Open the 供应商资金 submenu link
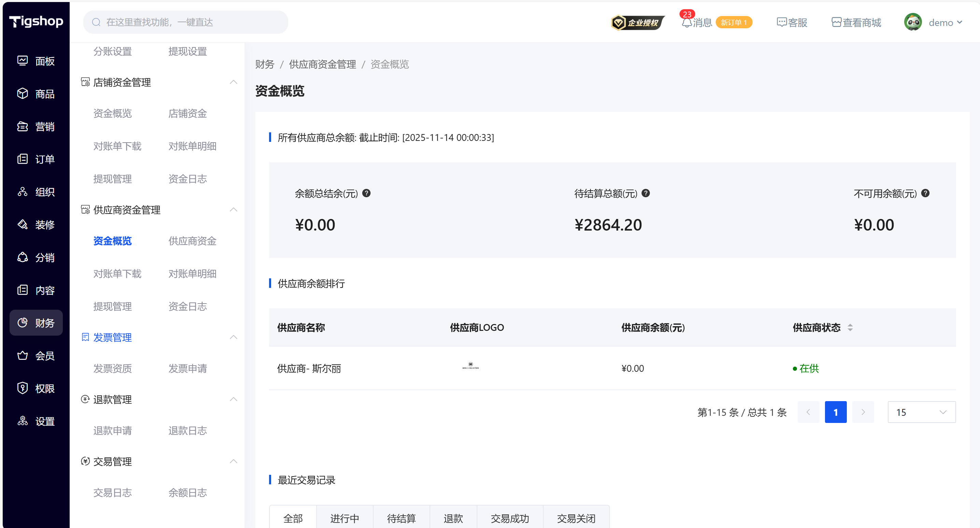 point(192,241)
